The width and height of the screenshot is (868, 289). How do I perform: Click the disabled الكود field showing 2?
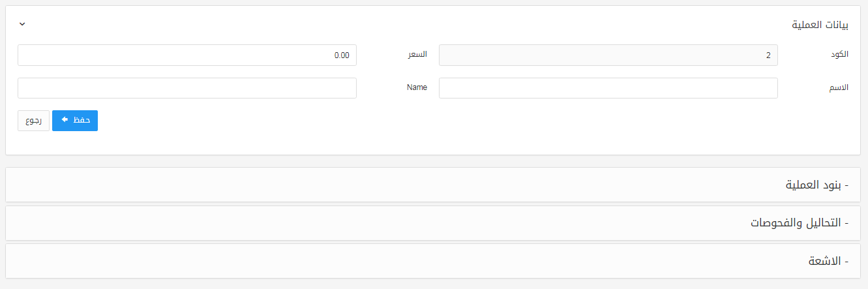click(x=608, y=55)
